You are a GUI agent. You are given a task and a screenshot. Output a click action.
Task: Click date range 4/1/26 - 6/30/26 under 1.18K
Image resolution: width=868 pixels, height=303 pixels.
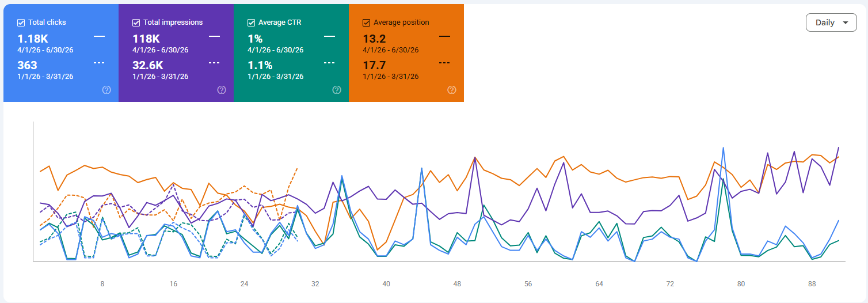(x=45, y=50)
